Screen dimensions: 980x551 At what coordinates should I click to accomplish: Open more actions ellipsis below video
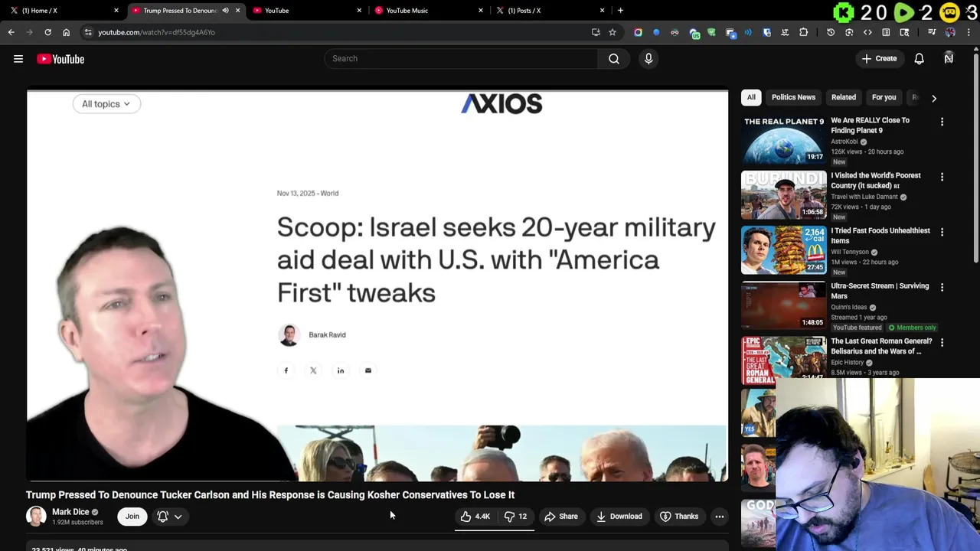point(720,517)
